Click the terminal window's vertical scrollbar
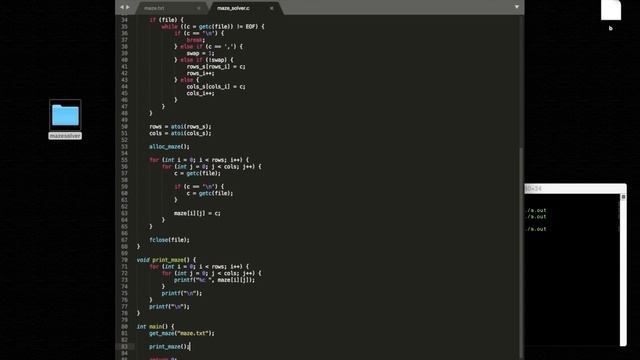This screenshot has width=640, height=360. click(x=623, y=269)
